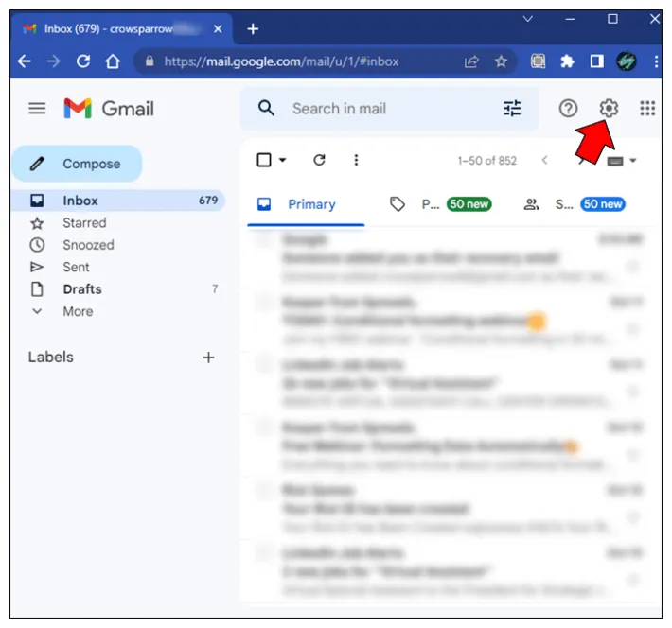Click the 1–50 of 852 counter

pos(486,161)
